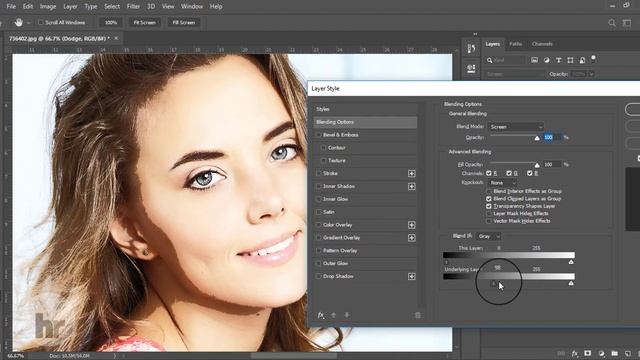Open Hand tool preset picker arrow

[28, 23]
